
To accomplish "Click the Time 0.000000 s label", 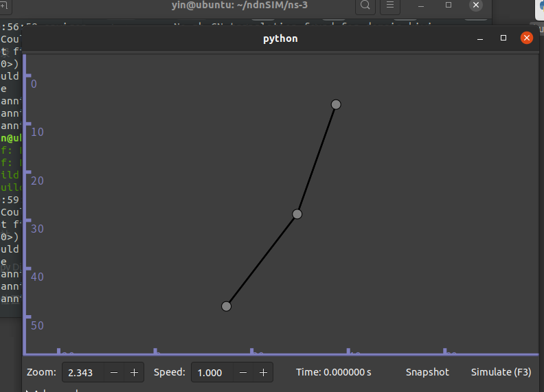I will point(333,372).
